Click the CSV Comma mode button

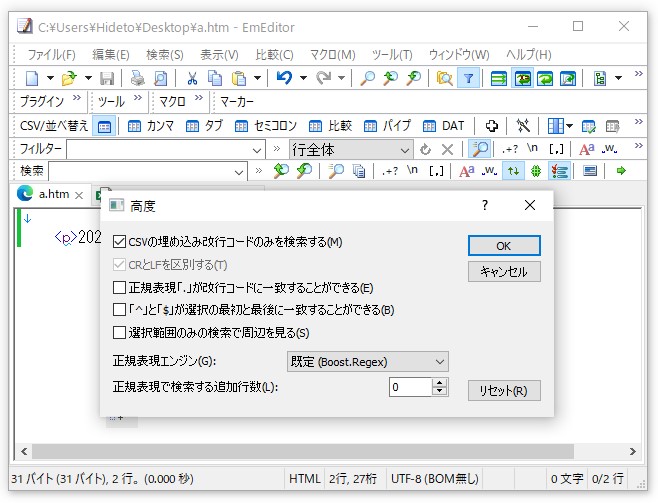(x=150, y=126)
